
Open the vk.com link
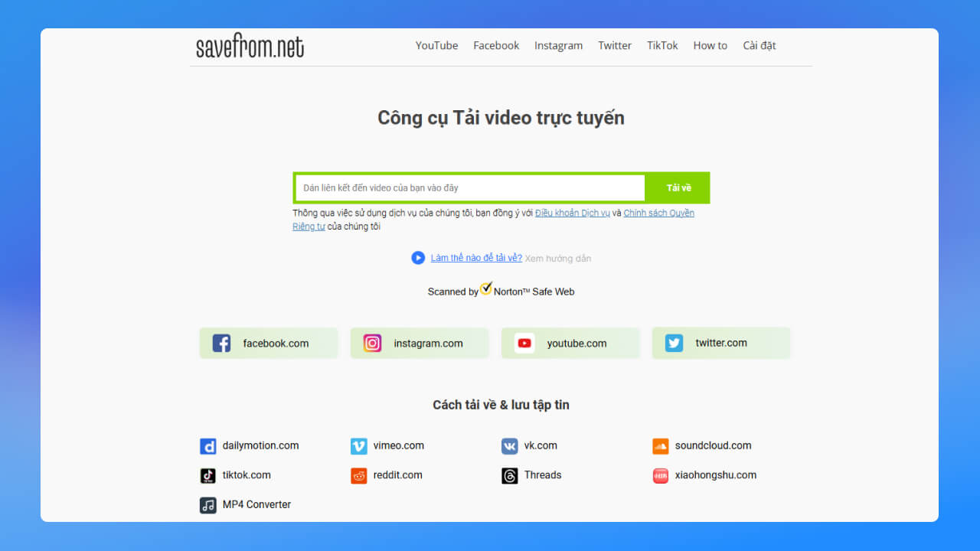541,445
